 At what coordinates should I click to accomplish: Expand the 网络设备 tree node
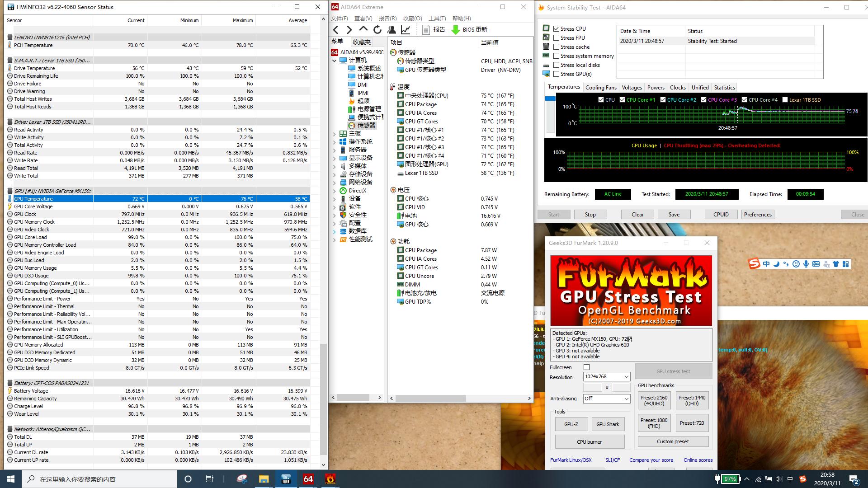pyautogui.click(x=335, y=183)
